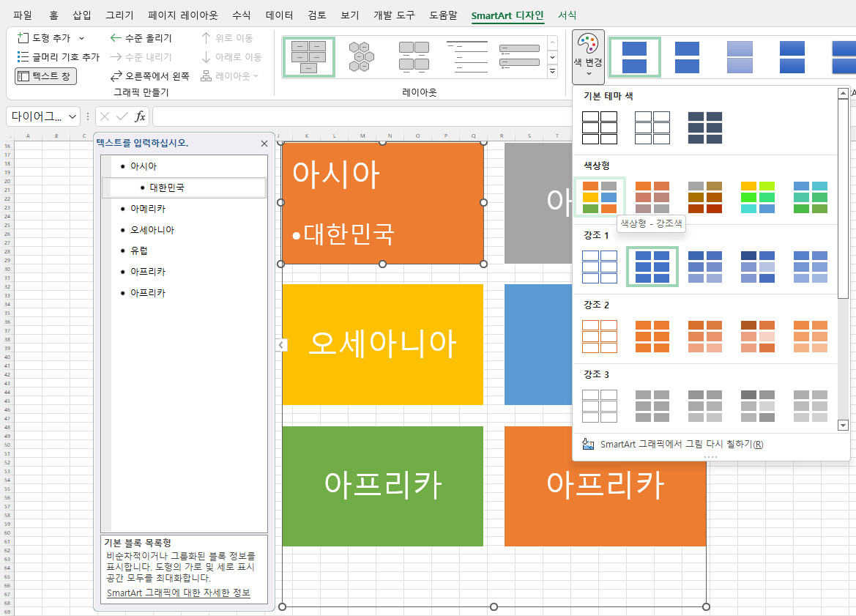
Task: Select the third light-blue SmartArt style
Action: click(x=740, y=57)
